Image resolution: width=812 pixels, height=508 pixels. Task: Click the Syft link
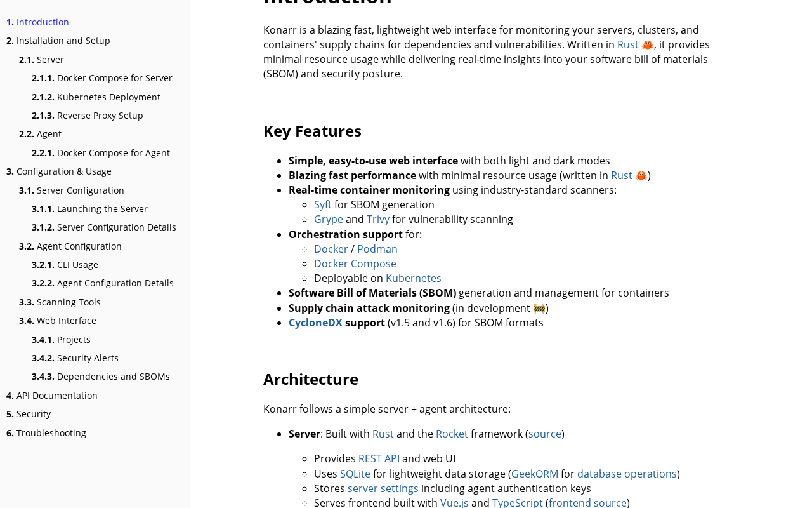322,204
